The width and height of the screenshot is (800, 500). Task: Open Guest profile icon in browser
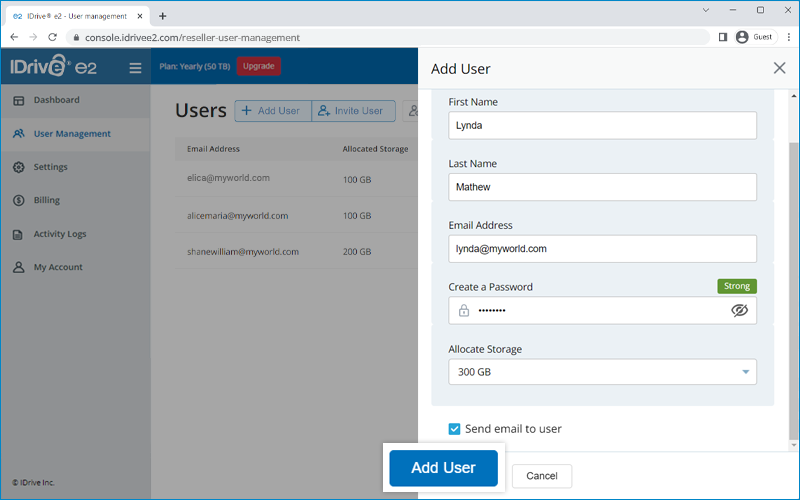click(x=742, y=37)
